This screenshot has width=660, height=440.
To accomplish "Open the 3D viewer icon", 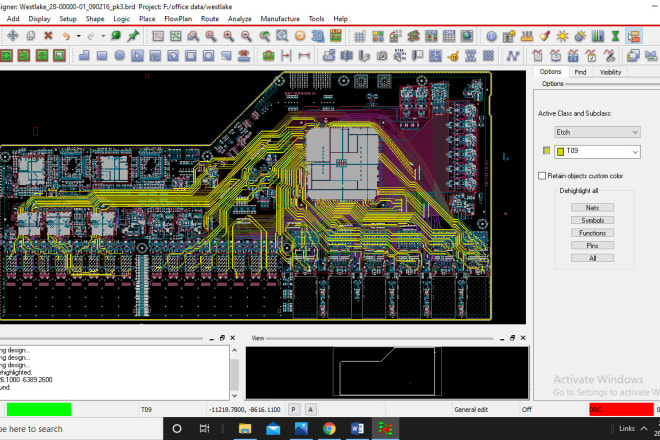I will tap(318, 36).
